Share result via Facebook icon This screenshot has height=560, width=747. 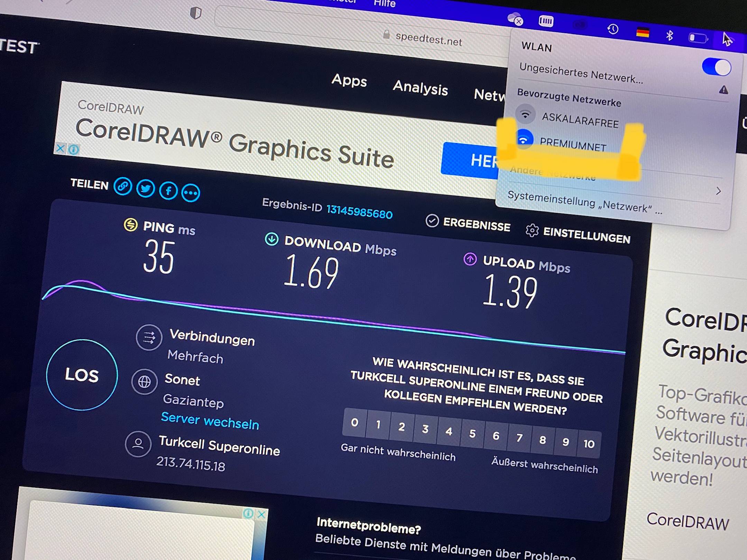[168, 191]
